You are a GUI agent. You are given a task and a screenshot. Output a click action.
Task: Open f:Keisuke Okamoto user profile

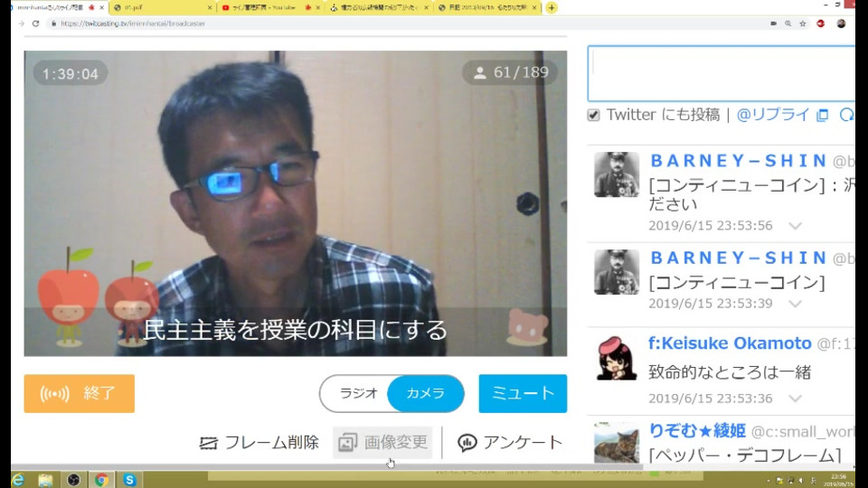(x=730, y=343)
